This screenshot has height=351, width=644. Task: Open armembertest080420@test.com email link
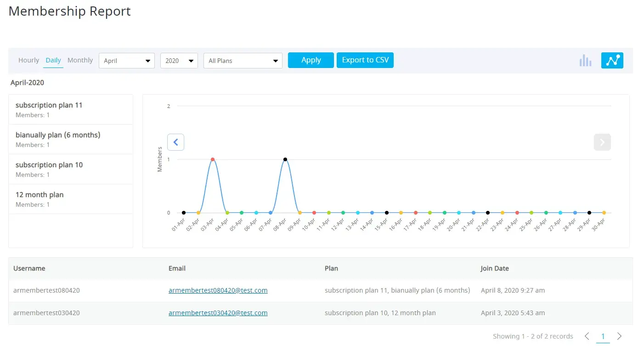[218, 290]
